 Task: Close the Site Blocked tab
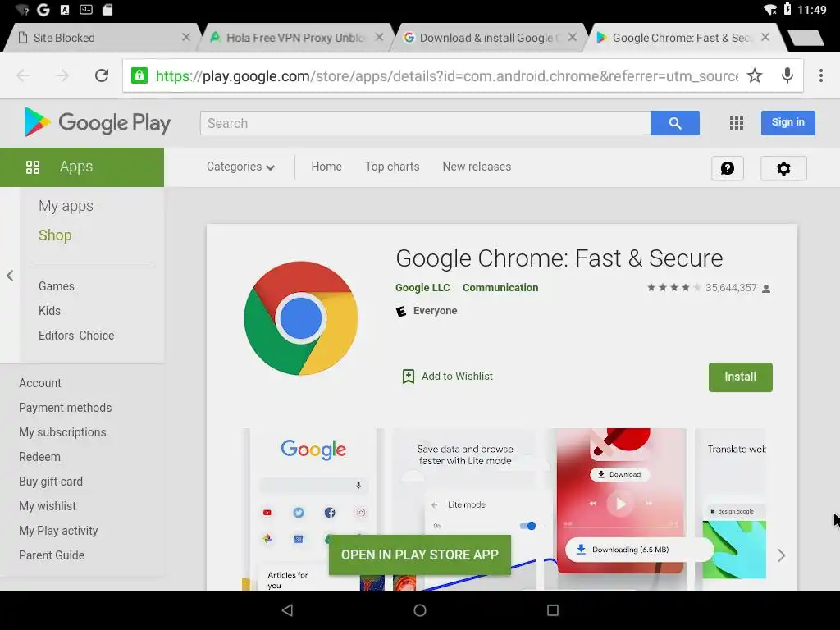pos(186,37)
